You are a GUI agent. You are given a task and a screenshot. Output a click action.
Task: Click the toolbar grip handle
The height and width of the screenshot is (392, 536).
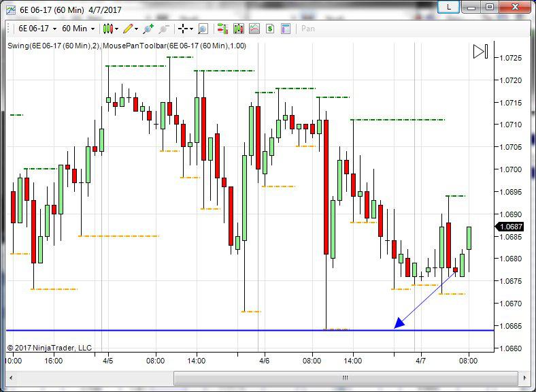(9, 29)
